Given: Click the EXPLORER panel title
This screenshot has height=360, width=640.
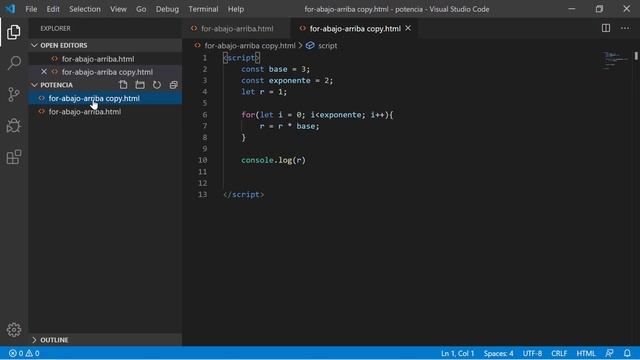Looking at the screenshot, I should click(56, 28).
